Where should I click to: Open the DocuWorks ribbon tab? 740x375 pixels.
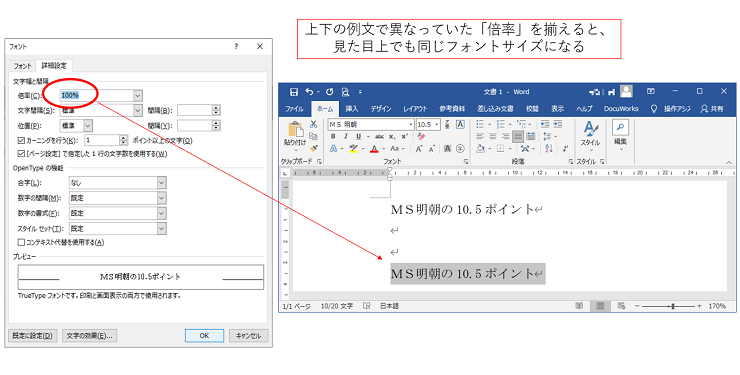621,108
